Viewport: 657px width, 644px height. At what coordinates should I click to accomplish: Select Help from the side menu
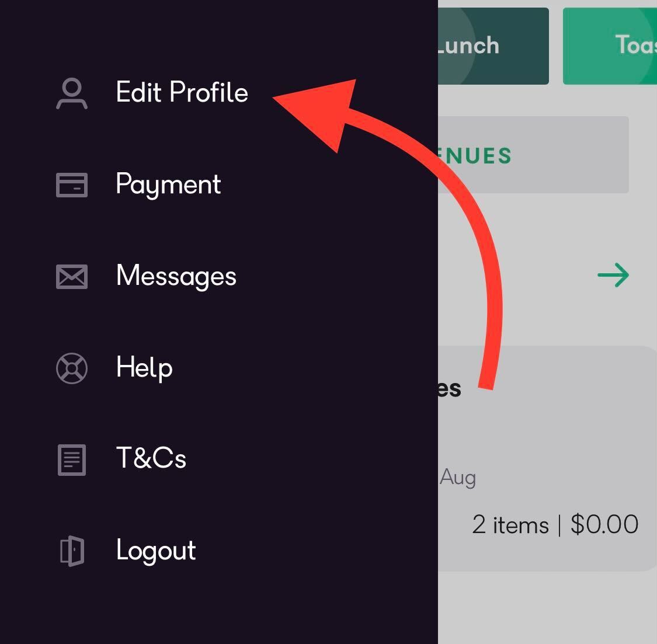coord(144,368)
